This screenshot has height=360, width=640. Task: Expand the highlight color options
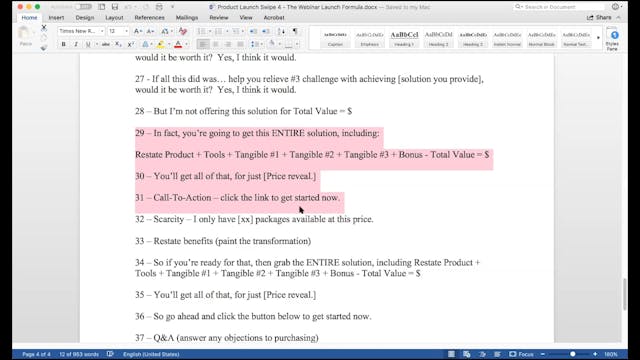(x=169, y=44)
